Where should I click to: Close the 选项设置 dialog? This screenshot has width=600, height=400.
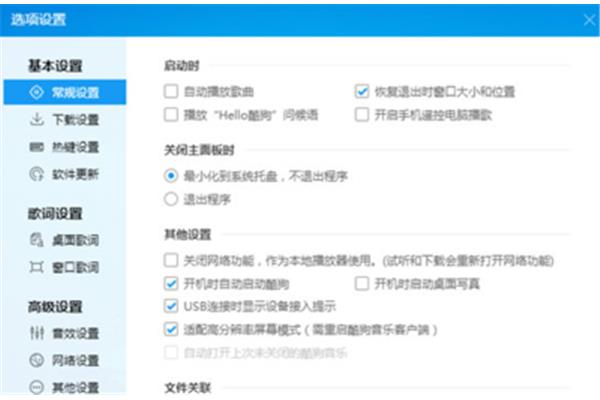pyautogui.click(x=590, y=20)
